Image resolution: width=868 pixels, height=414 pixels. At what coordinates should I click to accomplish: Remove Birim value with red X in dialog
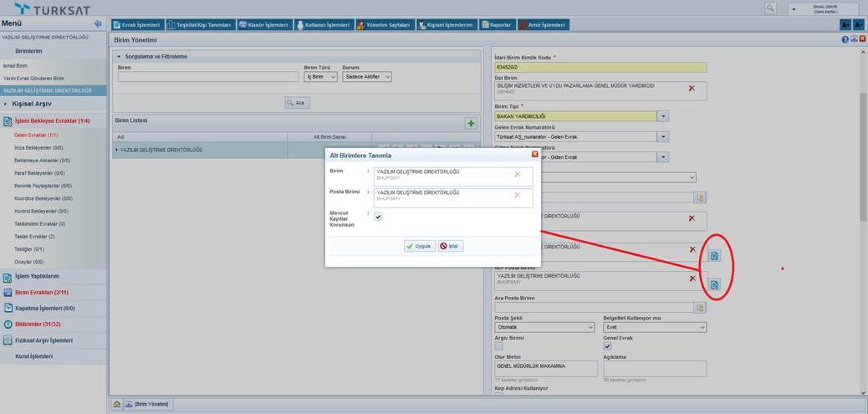point(517,175)
